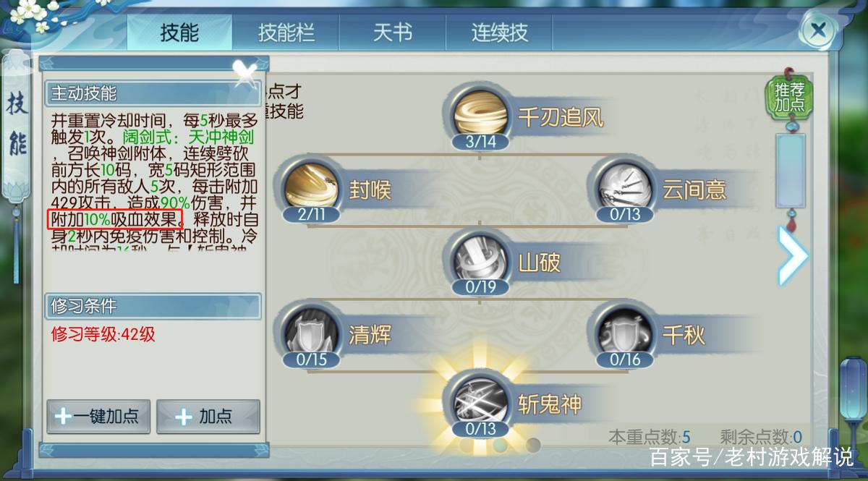
Task: Click the 推荐加点 green badge
Action: pyautogui.click(x=789, y=98)
